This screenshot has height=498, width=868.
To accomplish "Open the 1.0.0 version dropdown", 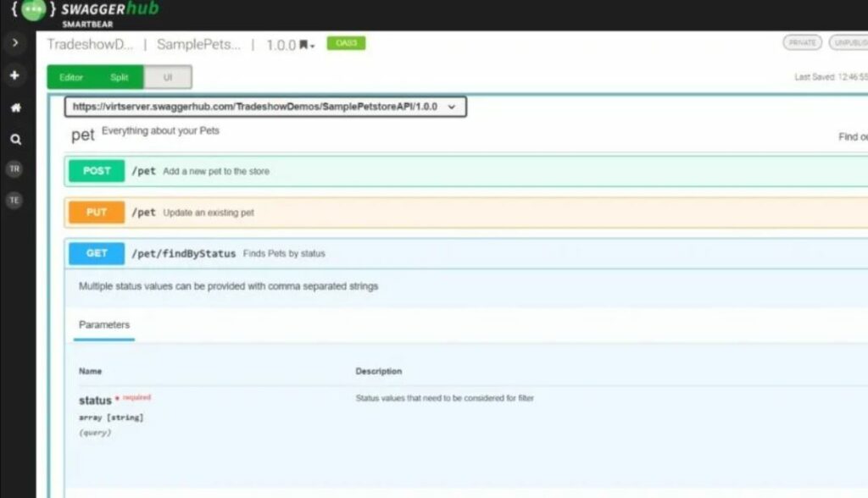I will [290, 45].
